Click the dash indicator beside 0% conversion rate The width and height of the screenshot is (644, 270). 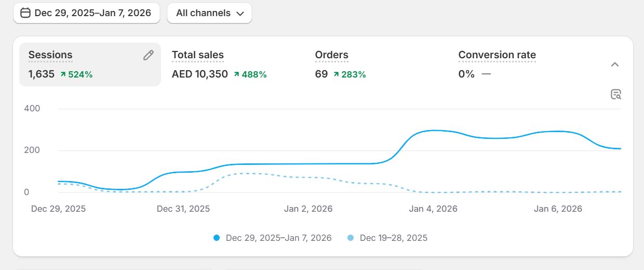coord(486,74)
